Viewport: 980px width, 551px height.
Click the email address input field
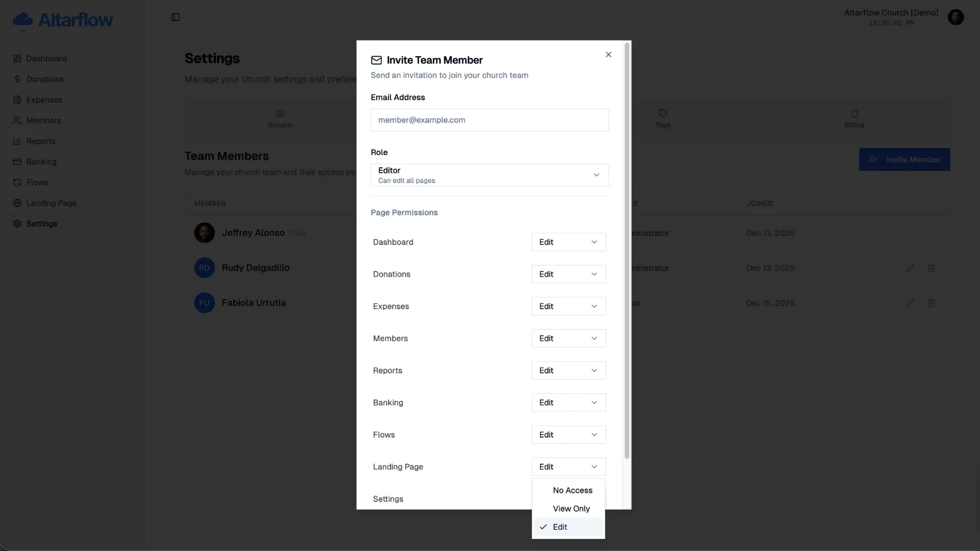click(489, 120)
